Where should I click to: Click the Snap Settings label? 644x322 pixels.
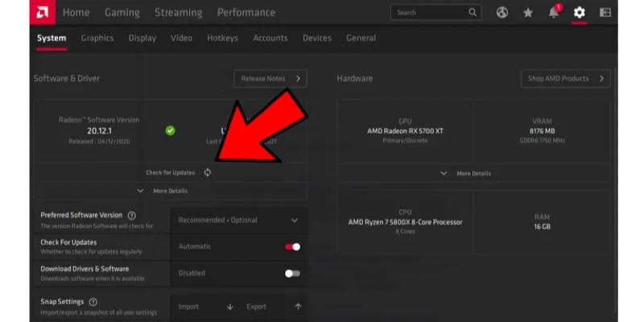62,302
